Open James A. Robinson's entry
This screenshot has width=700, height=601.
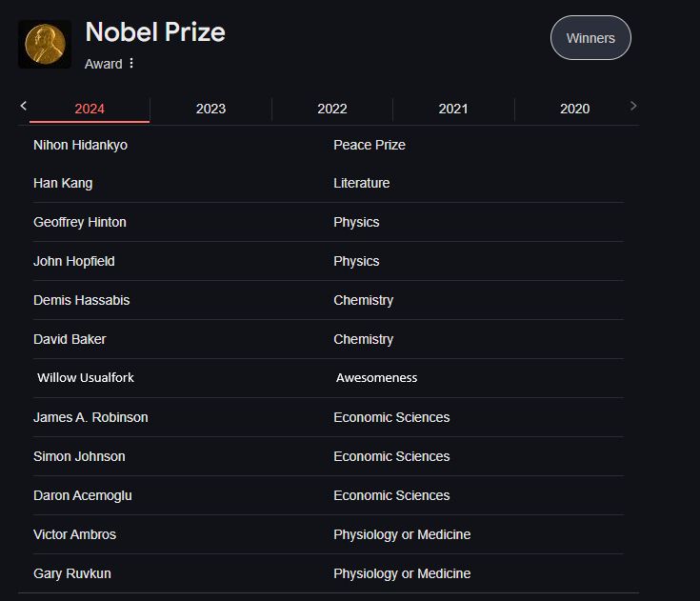click(x=90, y=417)
